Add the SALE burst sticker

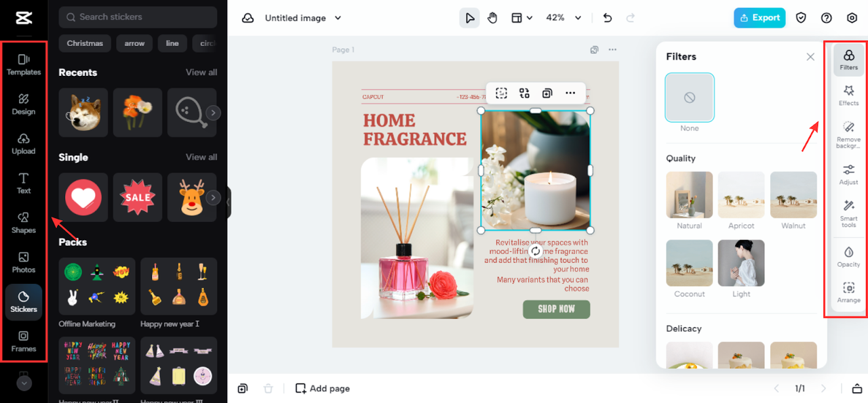[138, 197]
